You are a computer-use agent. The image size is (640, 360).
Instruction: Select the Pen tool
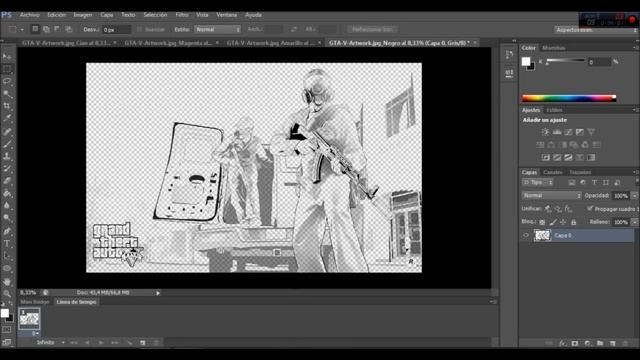click(7, 231)
